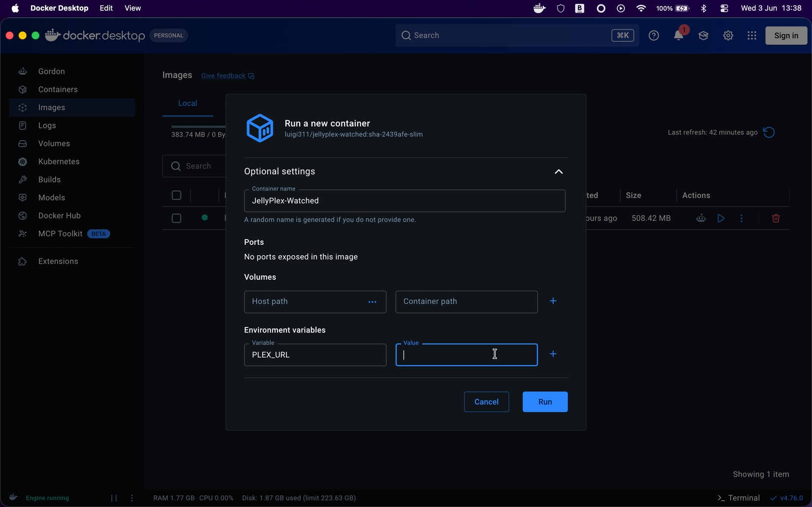Click the Engine running status

pos(47,498)
